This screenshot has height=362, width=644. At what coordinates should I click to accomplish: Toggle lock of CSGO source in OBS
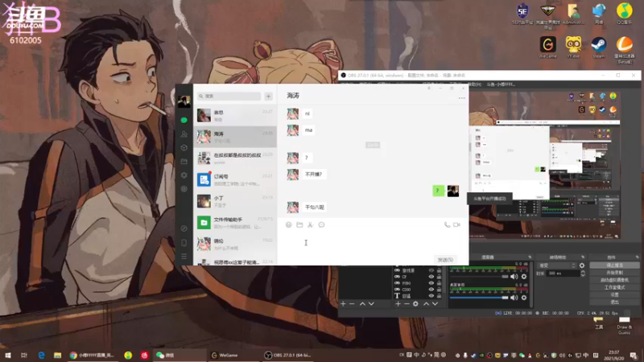click(x=439, y=290)
